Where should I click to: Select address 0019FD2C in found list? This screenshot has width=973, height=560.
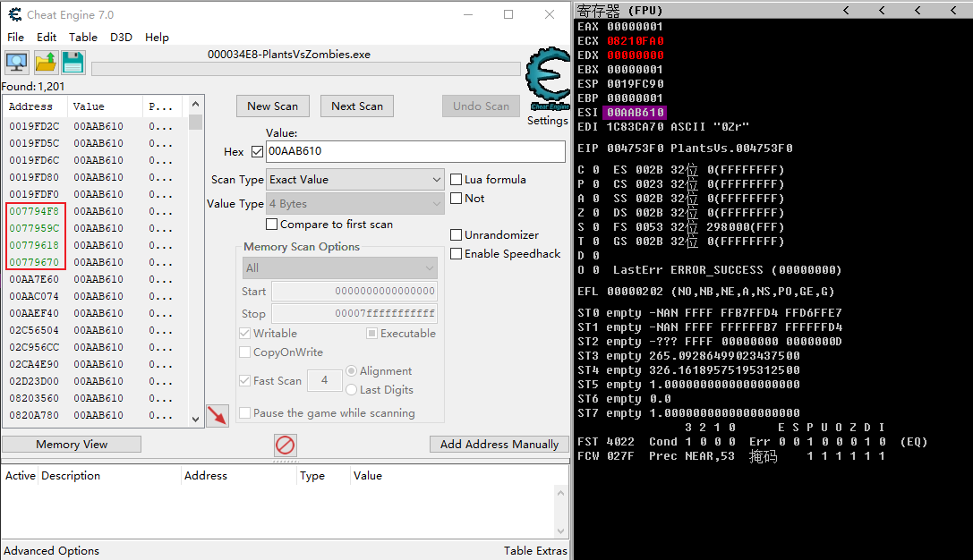point(34,126)
